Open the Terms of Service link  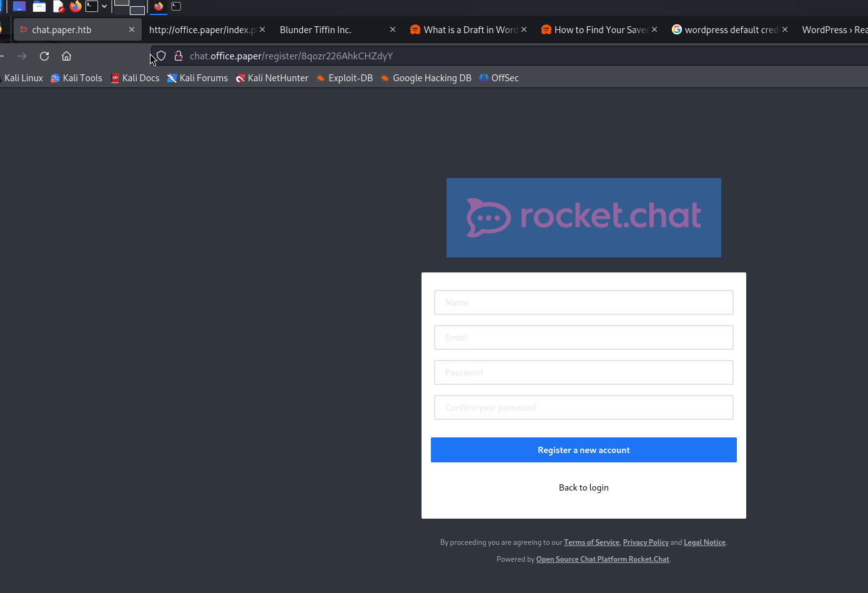tap(591, 542)
